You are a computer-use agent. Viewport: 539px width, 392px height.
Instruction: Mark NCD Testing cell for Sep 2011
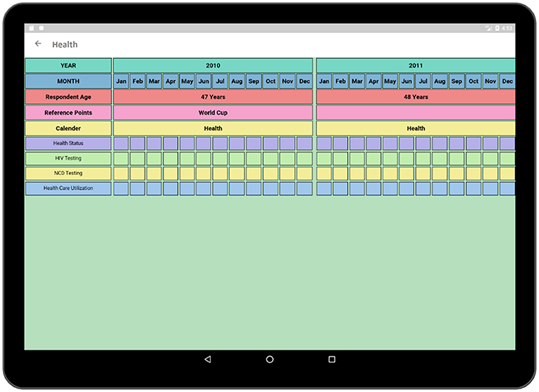[x=457, y=173]
